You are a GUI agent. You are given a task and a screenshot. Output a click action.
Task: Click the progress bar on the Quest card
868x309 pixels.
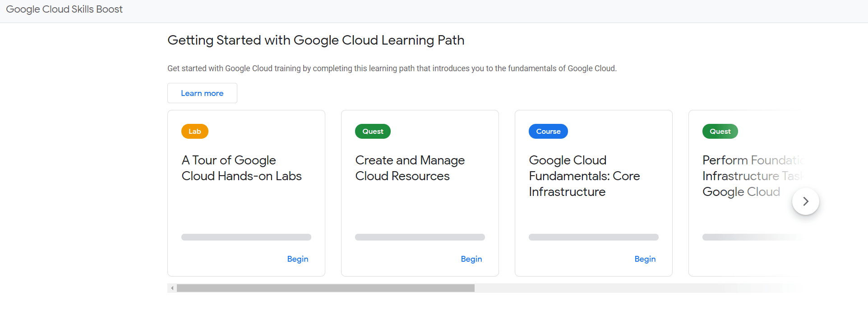(420, 237)
